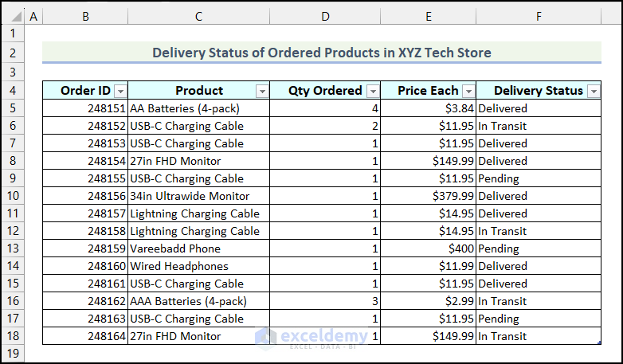Open the Product column filter dropdown
Screen dimensions: 623x364
click(x=262, y=92)
